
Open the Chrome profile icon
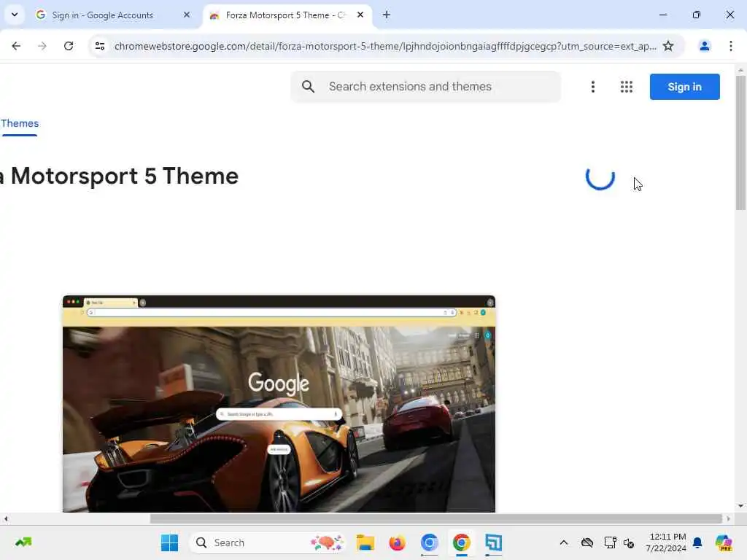(x=704, y=46)
